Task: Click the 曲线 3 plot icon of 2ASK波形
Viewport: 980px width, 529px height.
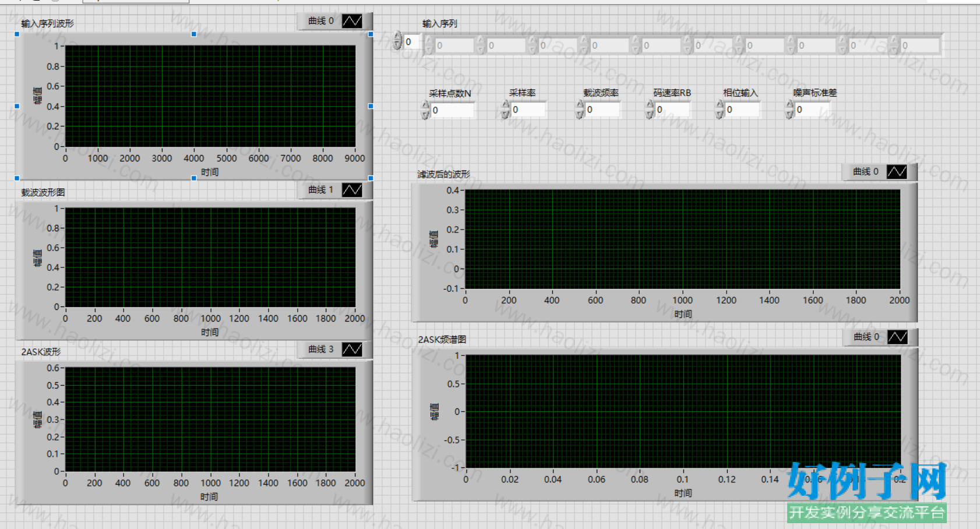Action: (x=352, y=349)
